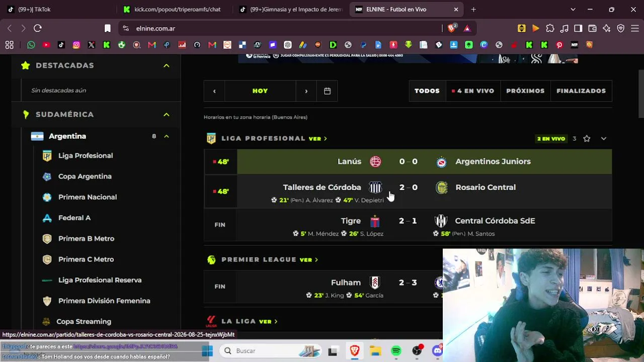
Task: Favorite the Liga Profesional with the star
Action: (x=587, y=138)
